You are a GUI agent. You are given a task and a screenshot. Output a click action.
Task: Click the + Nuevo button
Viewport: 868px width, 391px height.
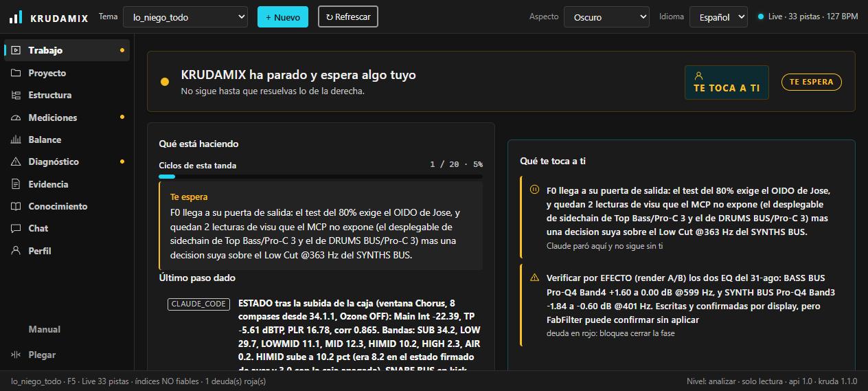pos(283,16)
